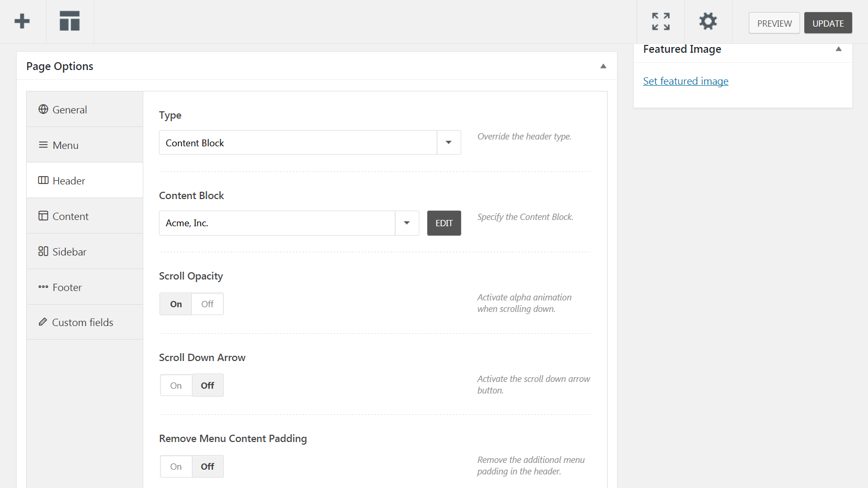Click the Featured Image heading
Viewport: 868px width, 488px height.
pyautogui.click(x=682, y=49)
